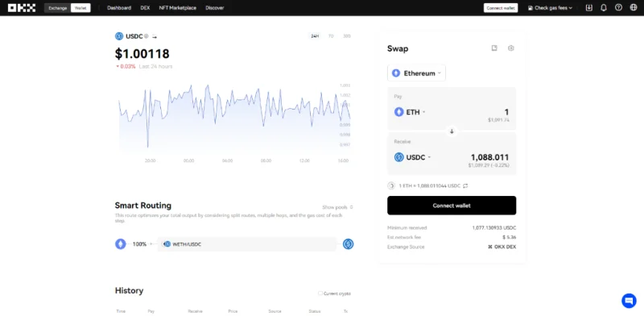Click the Time column header in History

click(121, 311)
